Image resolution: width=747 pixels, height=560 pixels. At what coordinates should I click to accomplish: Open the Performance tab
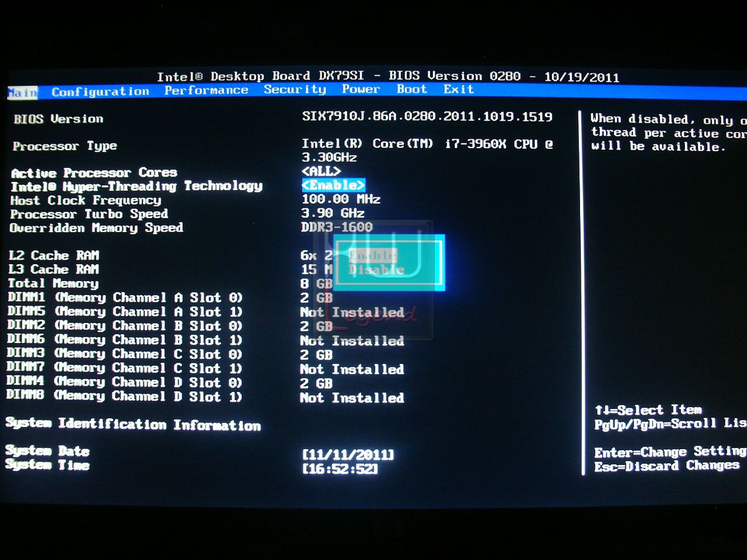pos(206,90)
